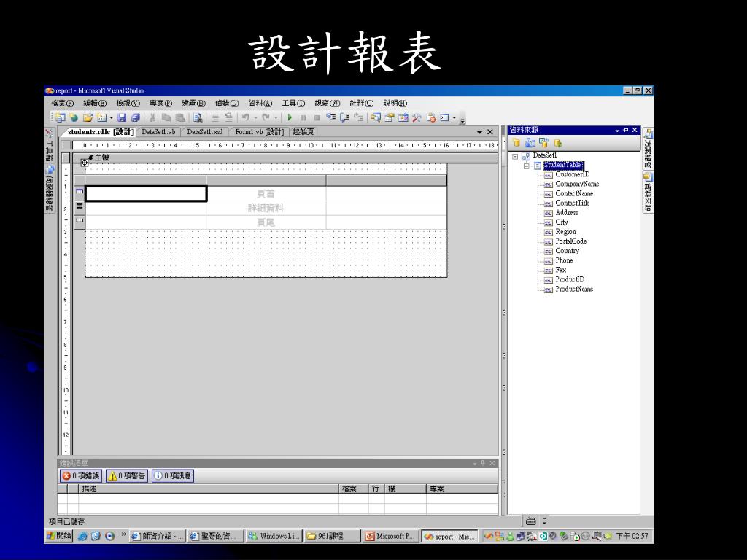Open the 偵錯(D) Debug menu
The image size is (747, 560).
click(226, 103)
